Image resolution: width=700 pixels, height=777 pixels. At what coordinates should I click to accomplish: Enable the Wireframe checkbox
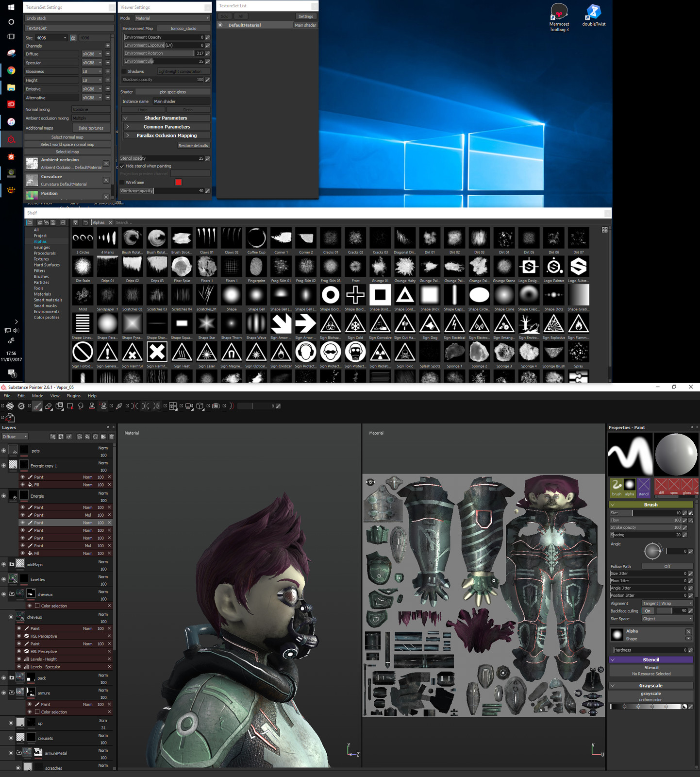122,183
